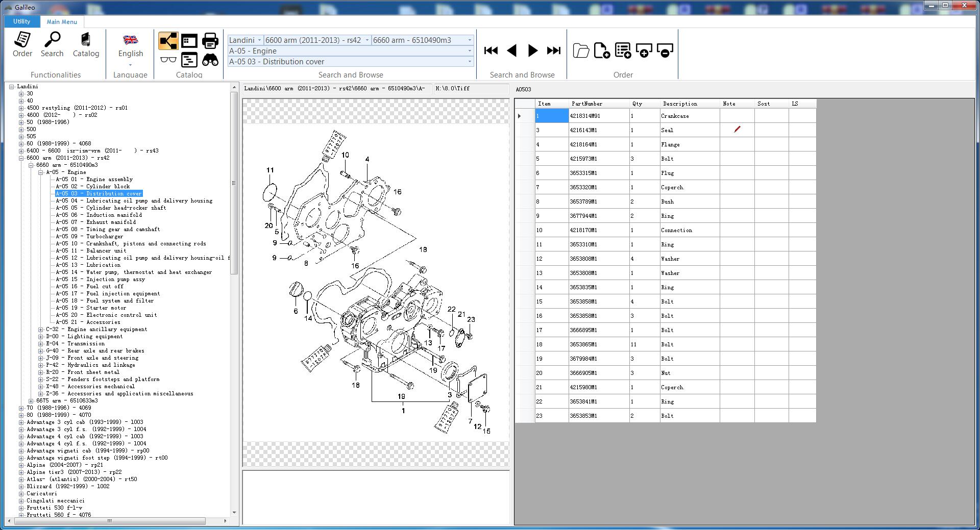Click the red note pencil for Seal
Screen dimensions: 980x530
coord(737,130)
